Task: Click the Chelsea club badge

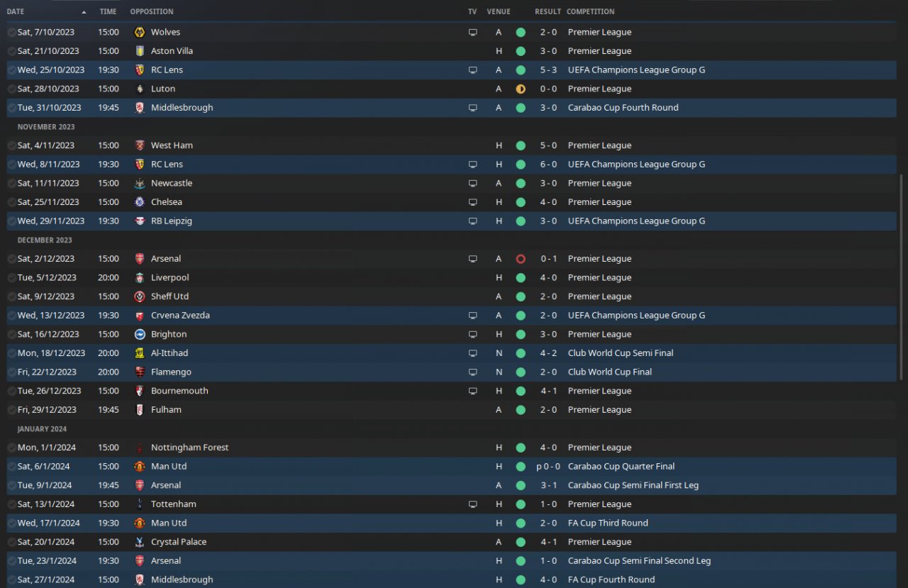Action: point(139,202)
